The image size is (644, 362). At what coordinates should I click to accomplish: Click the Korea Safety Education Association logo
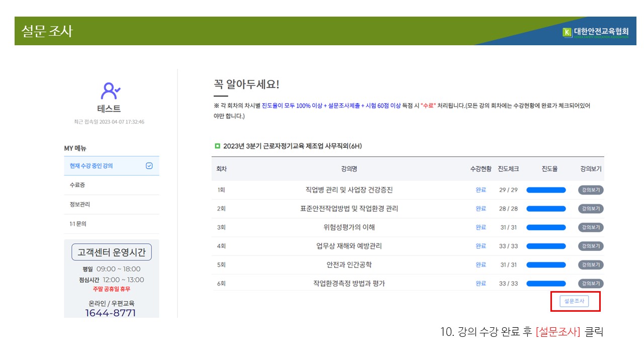595,33
